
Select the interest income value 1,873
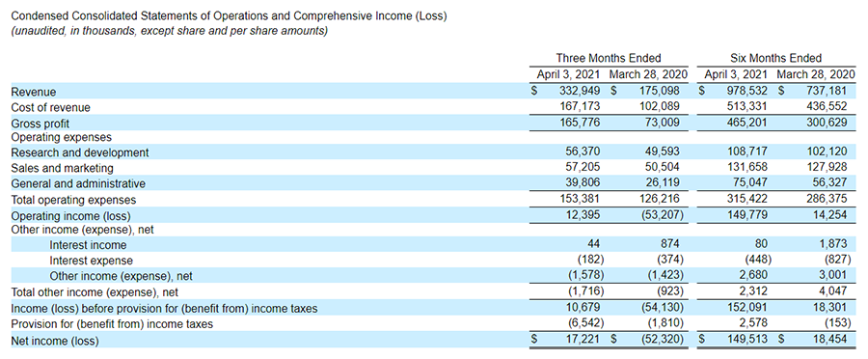pyautogui.click(x=833, y=244)
